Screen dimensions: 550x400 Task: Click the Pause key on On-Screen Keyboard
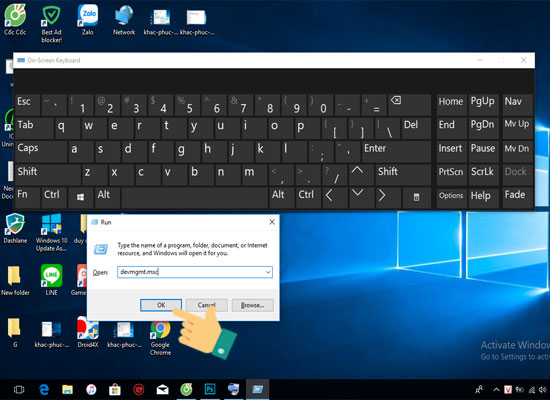[x=483, y=151]
